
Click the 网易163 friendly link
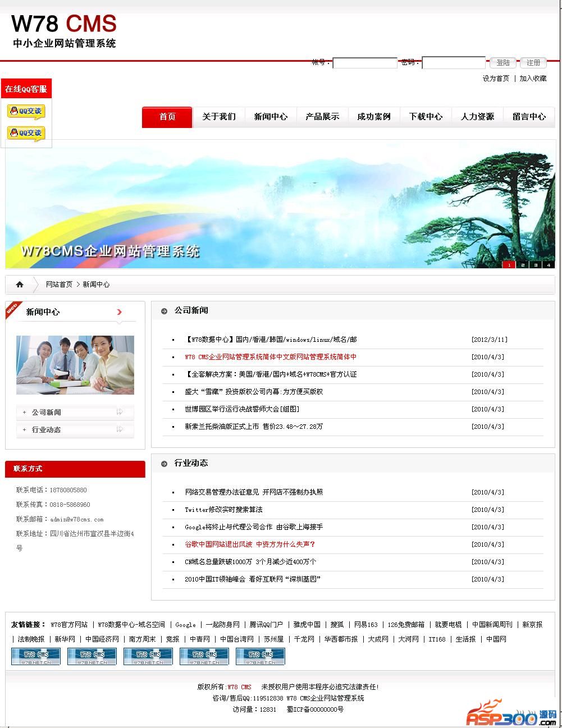[x=365, y=625]
